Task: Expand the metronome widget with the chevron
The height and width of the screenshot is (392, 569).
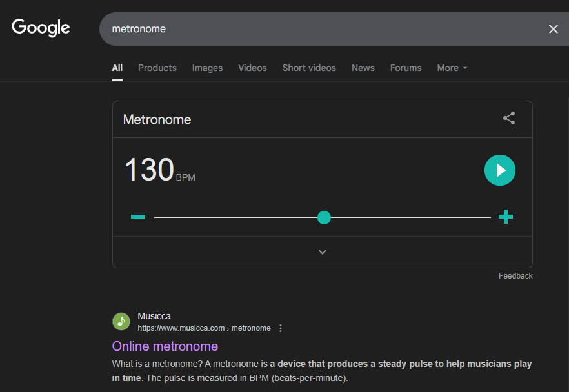Action: pyautogui.click(x=323, y=252)
